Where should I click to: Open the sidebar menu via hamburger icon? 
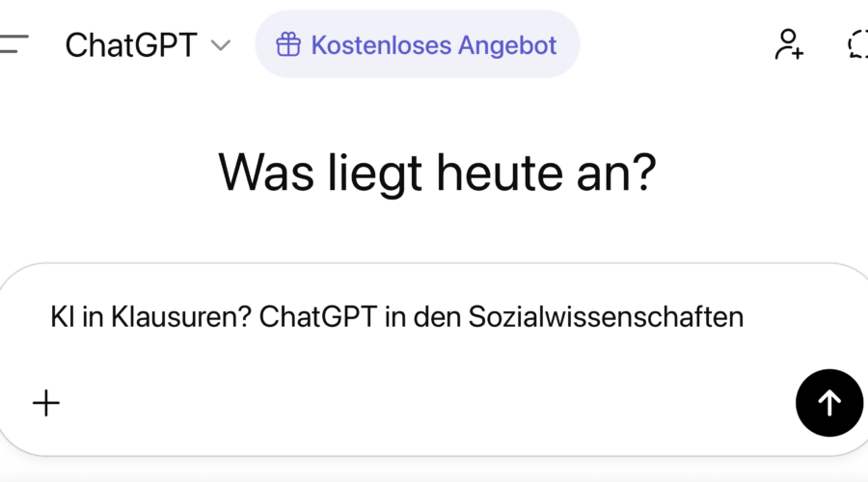click(x=14, y=44)
